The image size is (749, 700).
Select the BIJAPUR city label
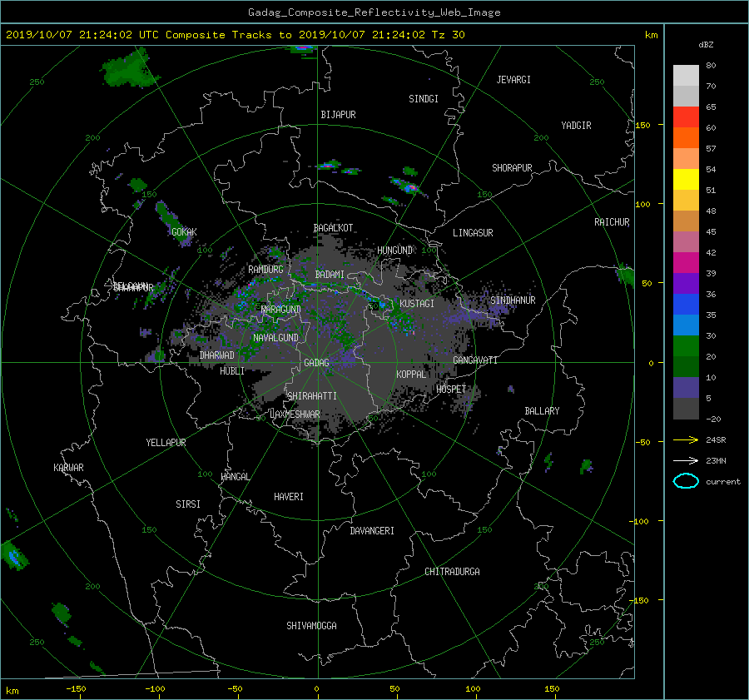pos(338,115)
